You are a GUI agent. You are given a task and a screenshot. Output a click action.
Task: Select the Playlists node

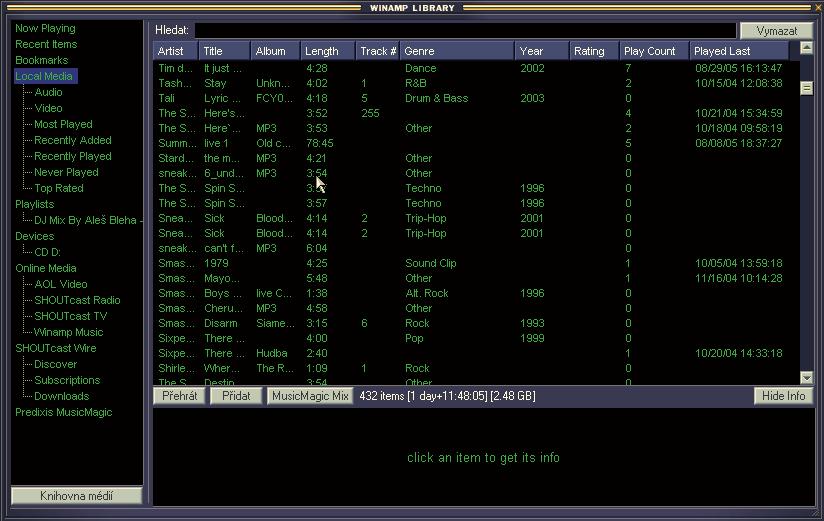[x=35, y=204]
